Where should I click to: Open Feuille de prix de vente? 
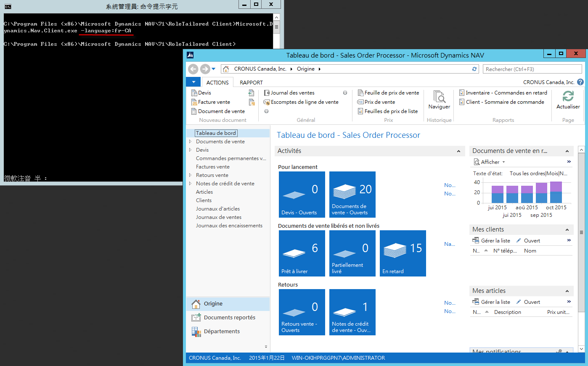coord(388,93)
